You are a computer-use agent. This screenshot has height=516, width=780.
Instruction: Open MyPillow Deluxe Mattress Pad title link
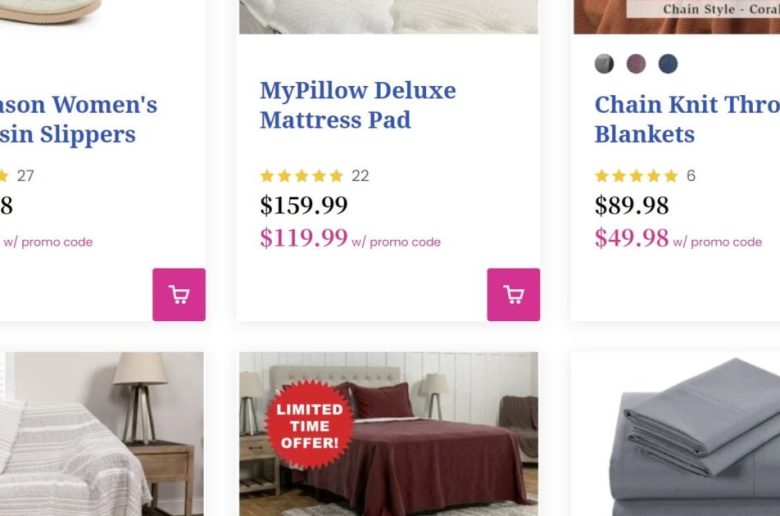(357, 105)
